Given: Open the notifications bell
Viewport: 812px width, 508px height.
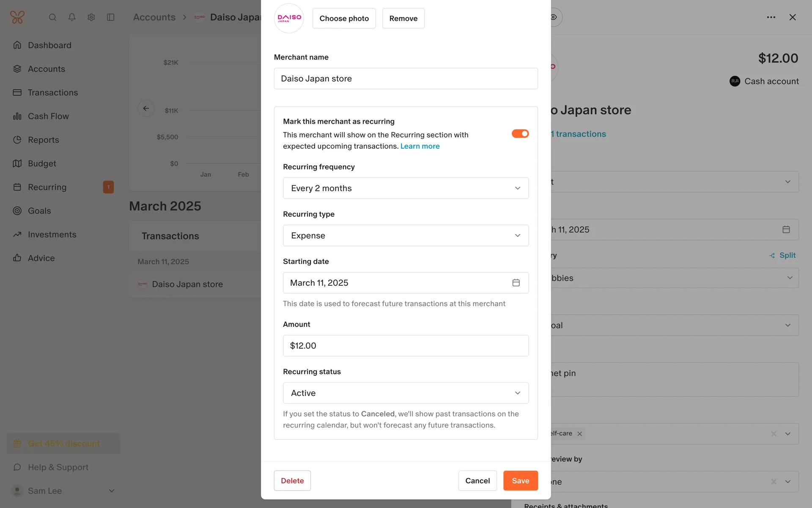Looking at the screenshot, I should pos(72,17).
